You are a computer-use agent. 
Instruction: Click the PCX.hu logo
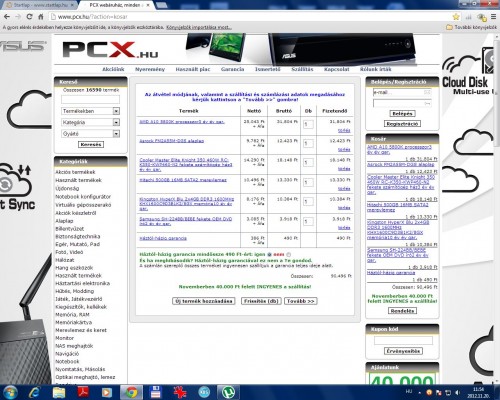111,50
